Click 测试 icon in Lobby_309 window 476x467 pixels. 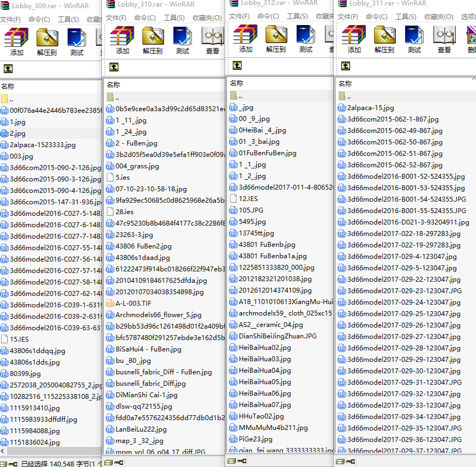[77, 42]
